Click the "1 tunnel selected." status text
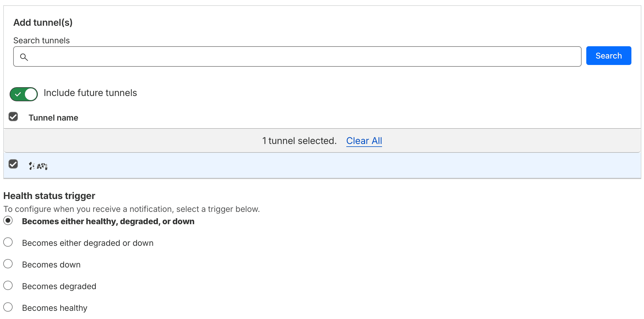Screen dimensions: 644x319 pyautogui.click(x=299, y=141)
